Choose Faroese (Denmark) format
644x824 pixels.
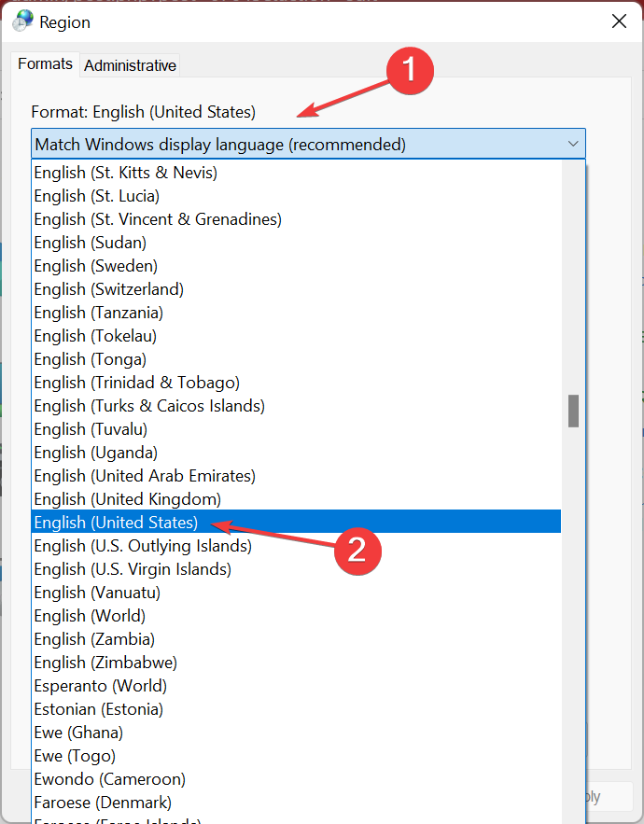(x=103, y=803)
